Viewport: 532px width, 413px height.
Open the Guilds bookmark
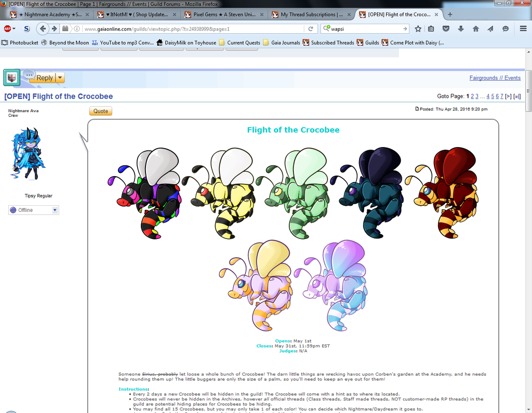click(368, 43)
